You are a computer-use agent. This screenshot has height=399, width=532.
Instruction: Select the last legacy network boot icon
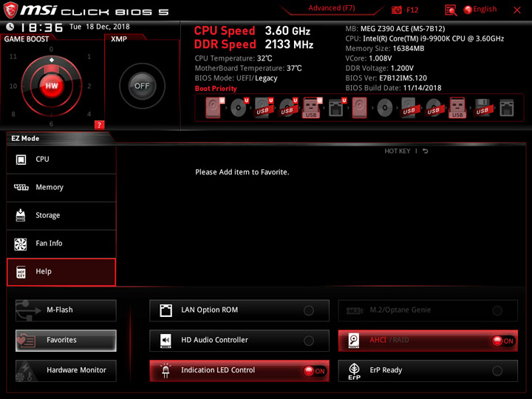pyautogui.click(x=507, y=108)
